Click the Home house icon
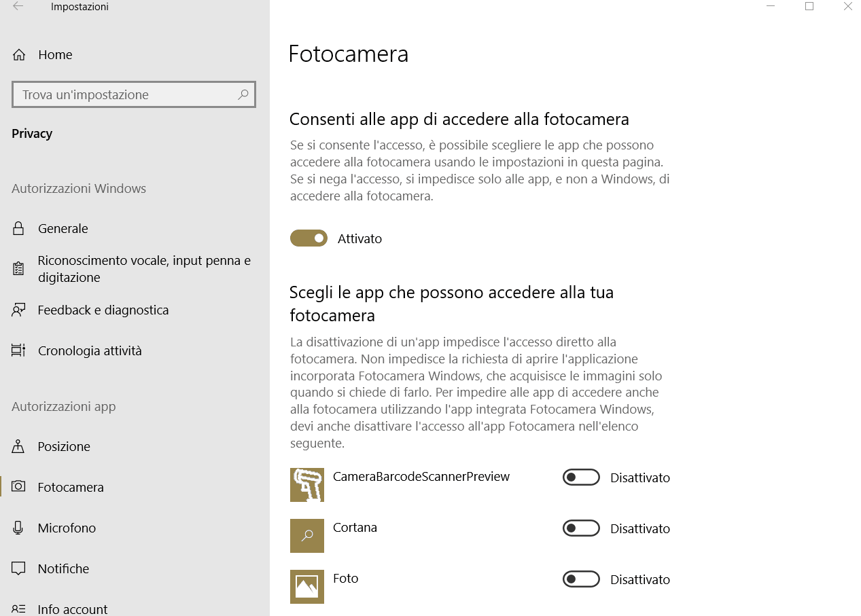Viewport: 861px width, 616px height. coord(19,55)
